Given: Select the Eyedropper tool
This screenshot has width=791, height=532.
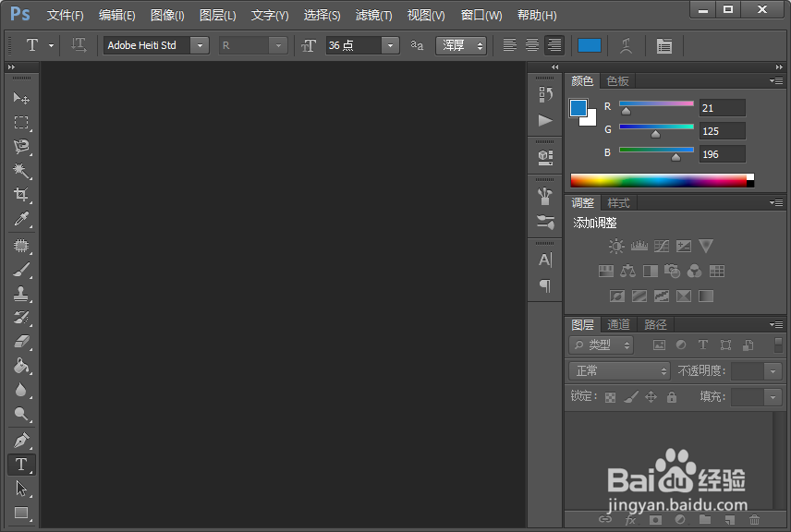Looking at the screenshot, I should (x=21, y=219).
